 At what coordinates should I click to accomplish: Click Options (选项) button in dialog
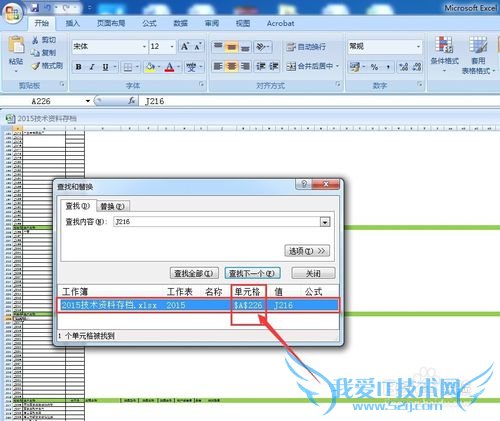point(307,251)
